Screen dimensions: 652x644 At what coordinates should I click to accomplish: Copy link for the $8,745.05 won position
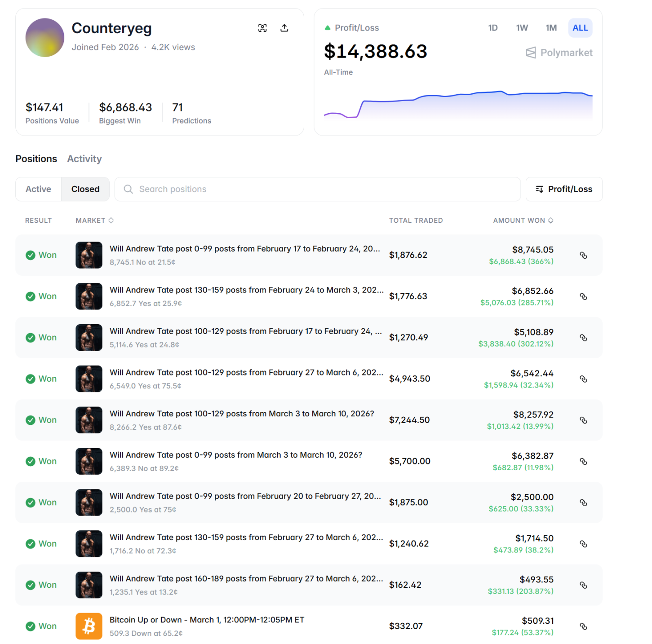point(583,255)
